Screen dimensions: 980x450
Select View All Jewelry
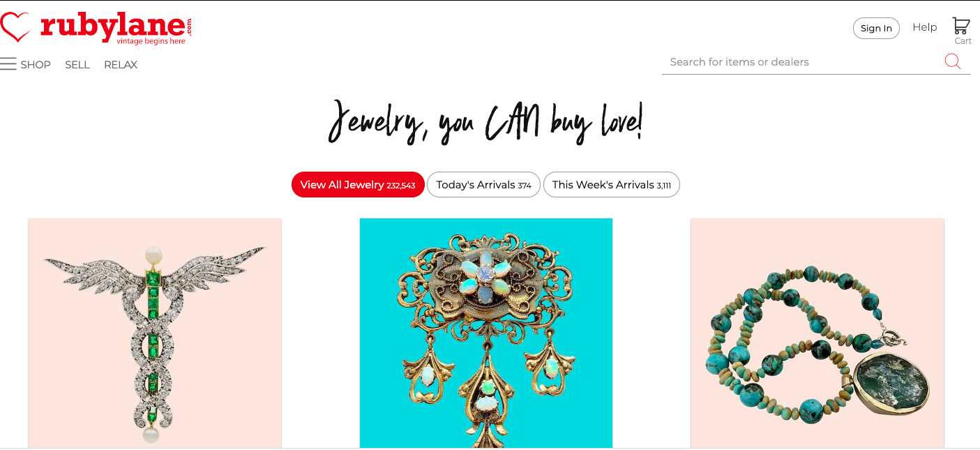pos(358,185)
